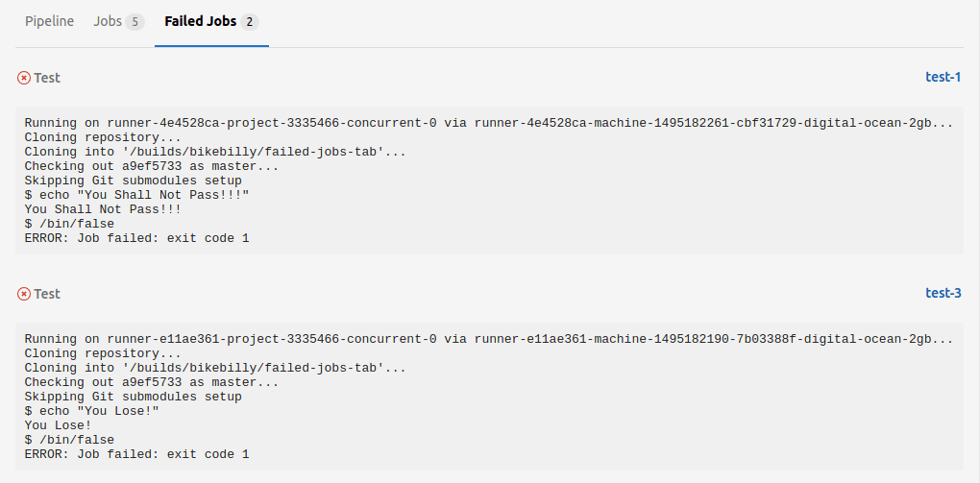
Task: Switch to the Pipeline tab
Action: point(49,22)
